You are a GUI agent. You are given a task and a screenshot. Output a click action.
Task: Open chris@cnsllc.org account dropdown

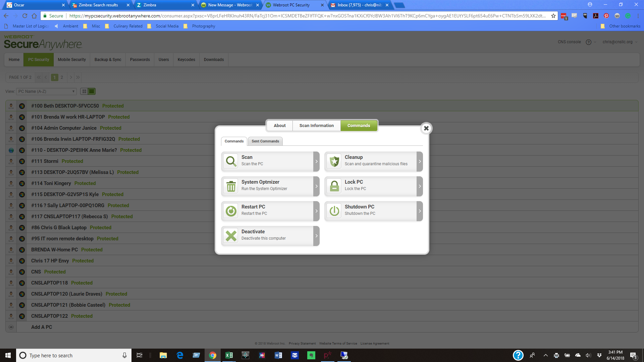[x=620, y=42]
